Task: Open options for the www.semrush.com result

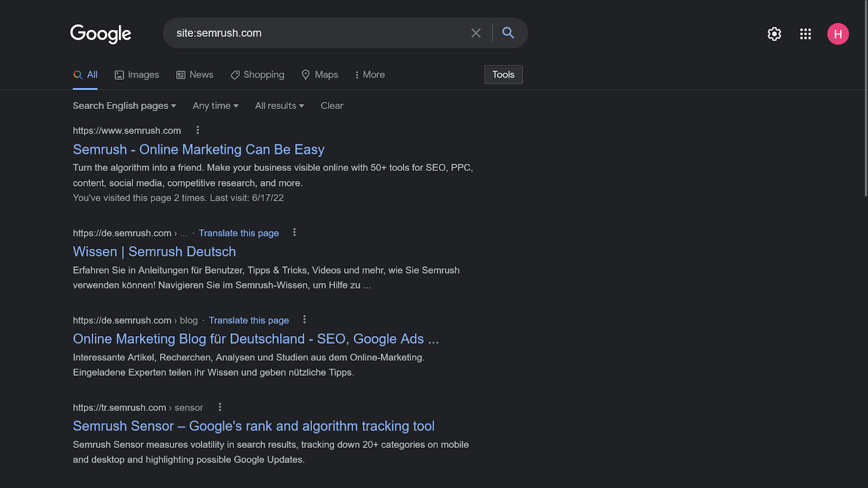Action: point(197,130)
